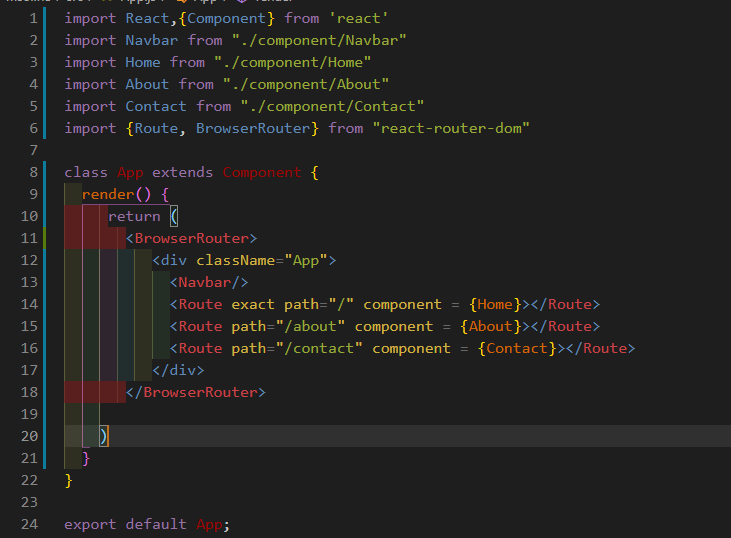This screenshot has width=731, height=538.
Task: Click {About} in the Route component prop
Action: click(x=490, y=326)
